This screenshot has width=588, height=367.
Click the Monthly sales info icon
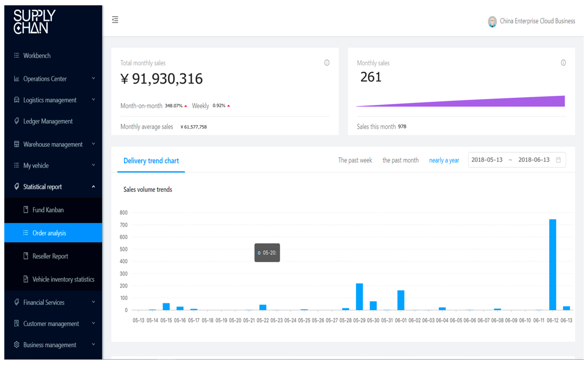[x=563, y=63]
